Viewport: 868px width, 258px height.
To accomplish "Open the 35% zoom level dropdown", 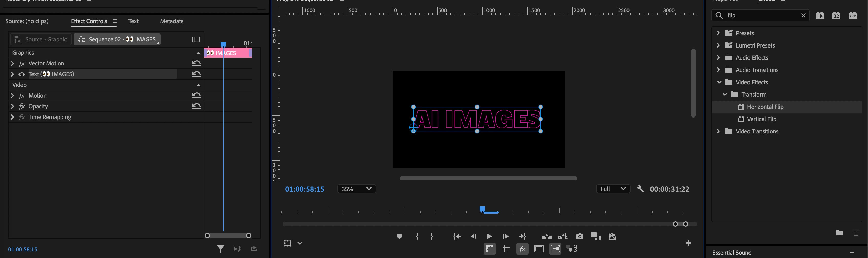I will coord(356,189).
